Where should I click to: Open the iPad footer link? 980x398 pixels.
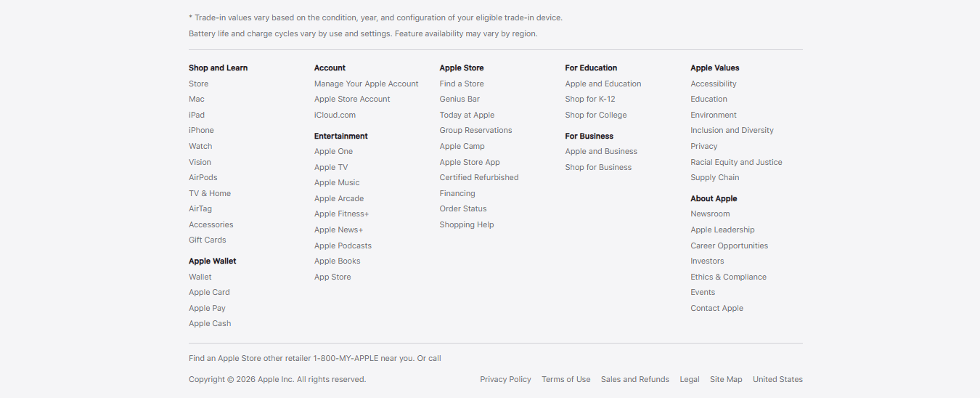click(197, 115)
